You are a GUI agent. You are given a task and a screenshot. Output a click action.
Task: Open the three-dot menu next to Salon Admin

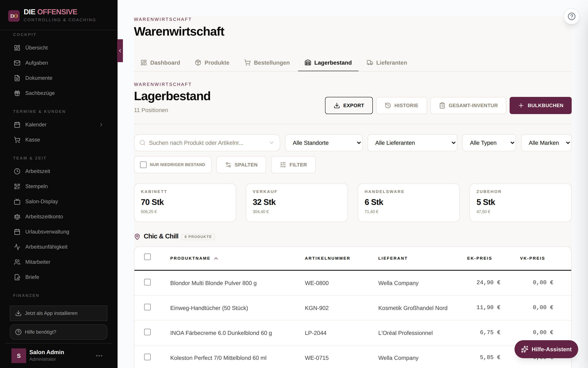[99, 356]
